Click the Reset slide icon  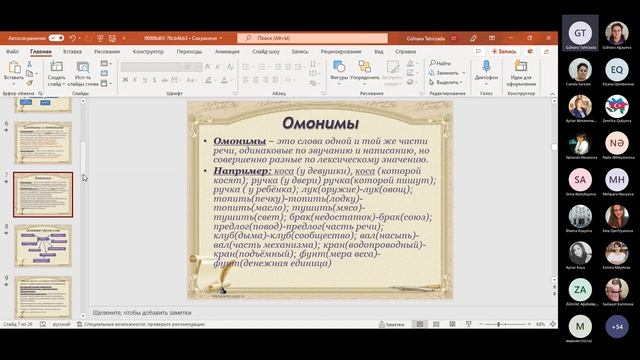pyautogui.click(x=104, y=73)
